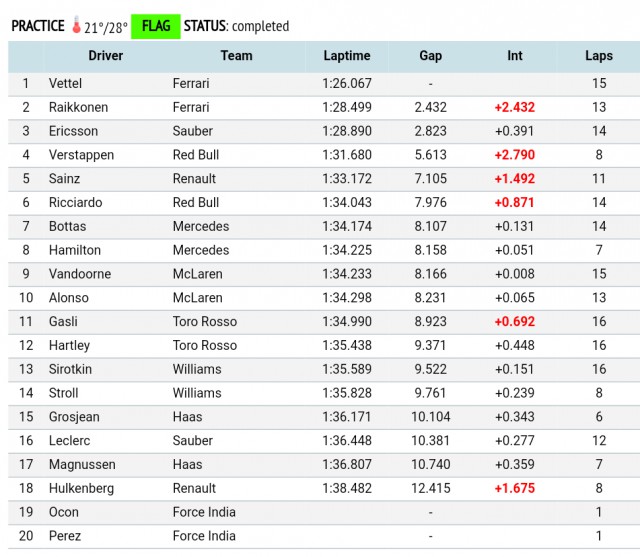Image resolution: width=640 pixels, height=557 pixels.
Task: Click driver name Ricciardo
Action: (76, 202)
